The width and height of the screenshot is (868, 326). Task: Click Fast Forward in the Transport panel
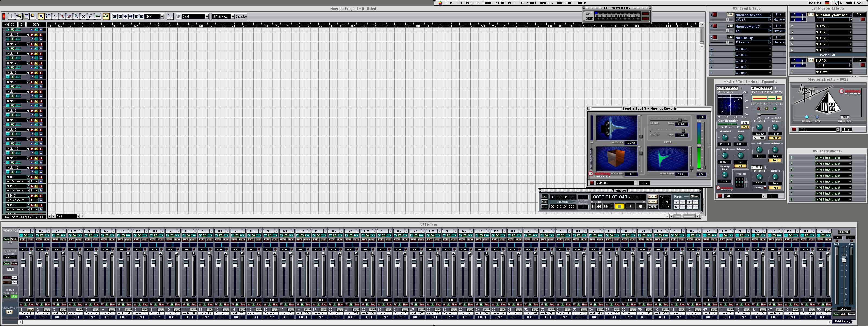[605, 206]
